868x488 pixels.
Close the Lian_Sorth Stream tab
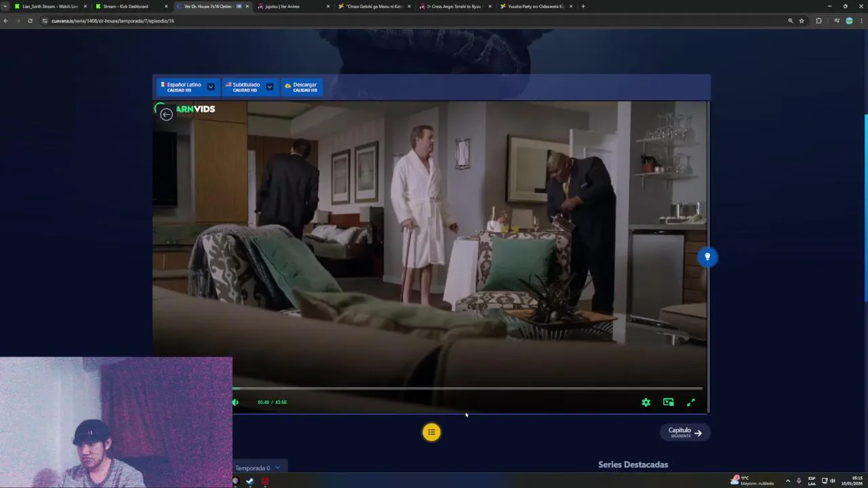85,6
